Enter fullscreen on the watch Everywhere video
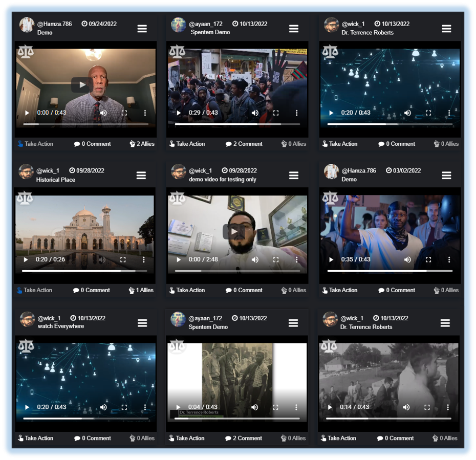 [124, 407]
